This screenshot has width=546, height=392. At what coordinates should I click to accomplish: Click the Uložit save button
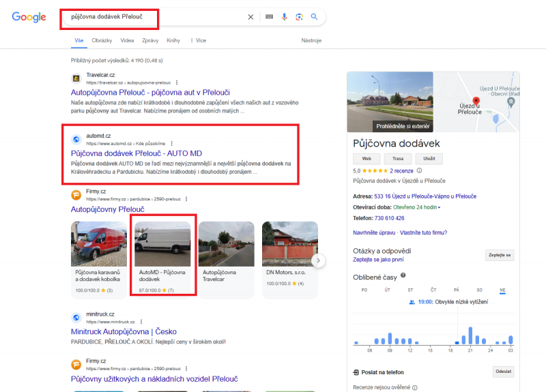(429, 159)
